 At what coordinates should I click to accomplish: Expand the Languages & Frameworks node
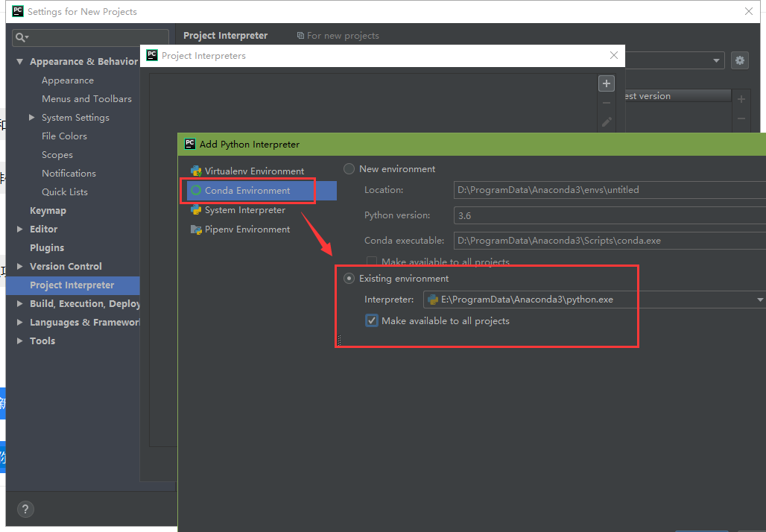click(x=19, y=322)
